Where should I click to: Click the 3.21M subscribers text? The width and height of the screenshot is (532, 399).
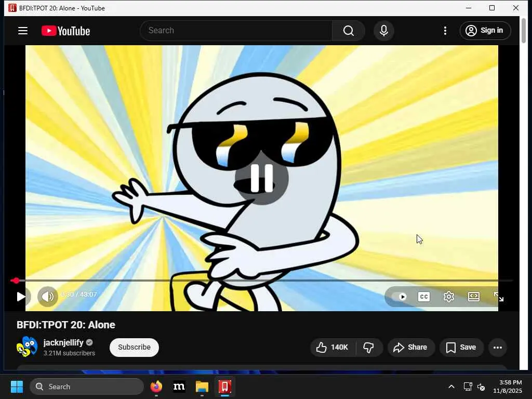tap(69, 353)
